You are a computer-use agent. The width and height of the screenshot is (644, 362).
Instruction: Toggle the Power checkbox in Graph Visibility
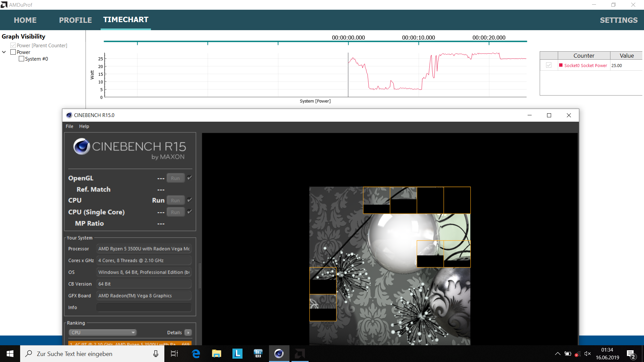point(13,52)
